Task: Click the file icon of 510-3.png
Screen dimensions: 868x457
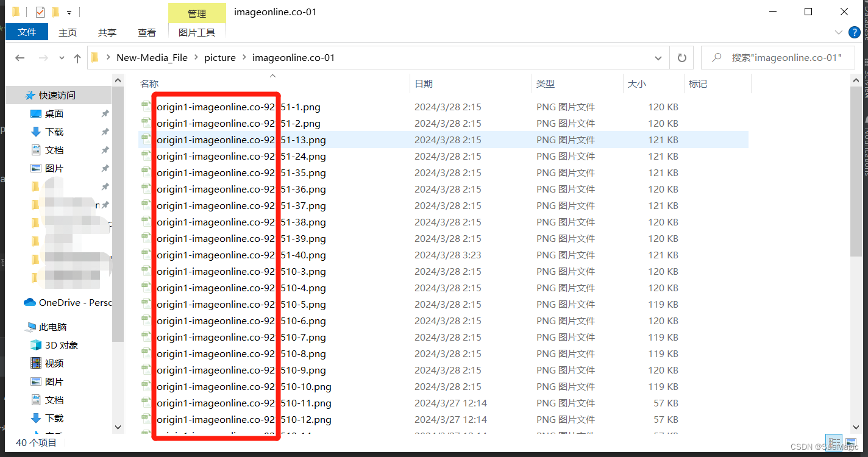Action: (146, 271)
